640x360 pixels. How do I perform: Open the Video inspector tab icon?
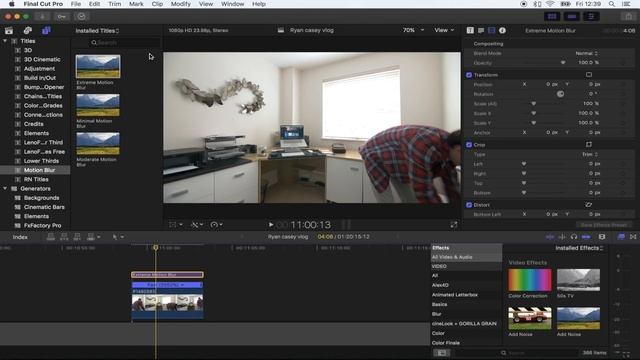tap(491, 30)
